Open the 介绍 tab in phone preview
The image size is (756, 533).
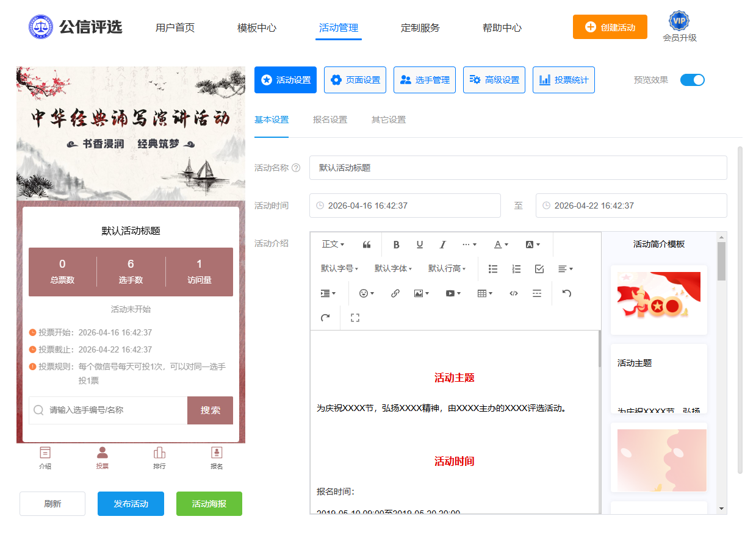[x=45, y=458]
